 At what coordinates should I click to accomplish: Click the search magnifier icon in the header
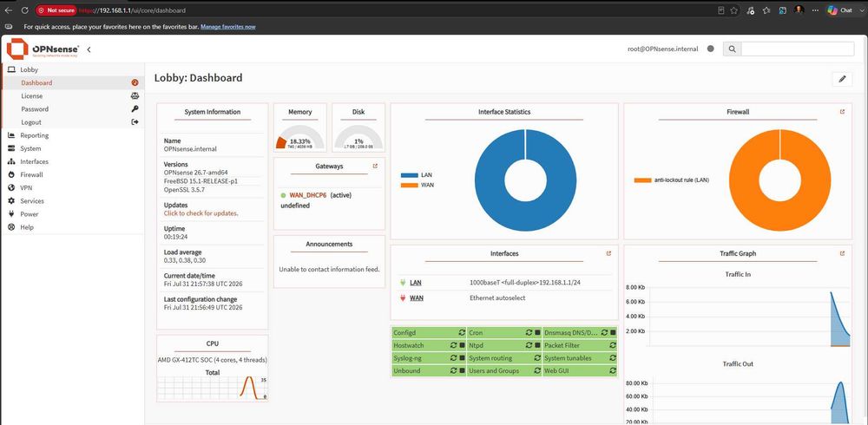732,49
